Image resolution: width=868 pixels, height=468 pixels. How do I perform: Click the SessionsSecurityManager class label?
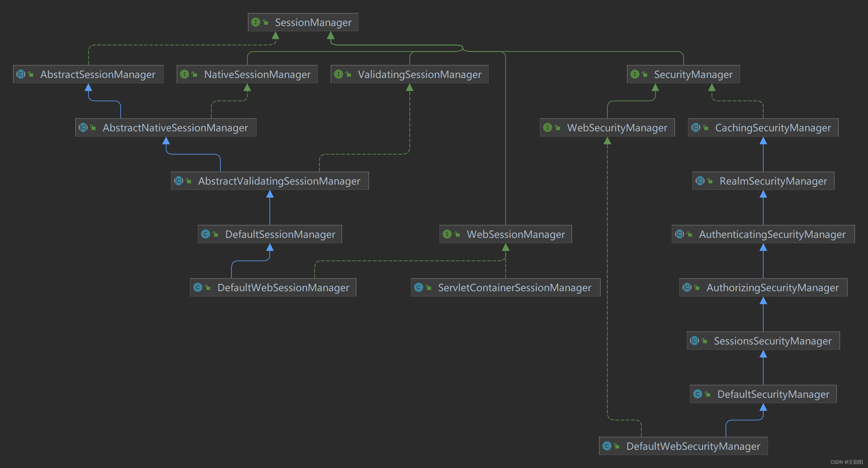tap(772, 341)
